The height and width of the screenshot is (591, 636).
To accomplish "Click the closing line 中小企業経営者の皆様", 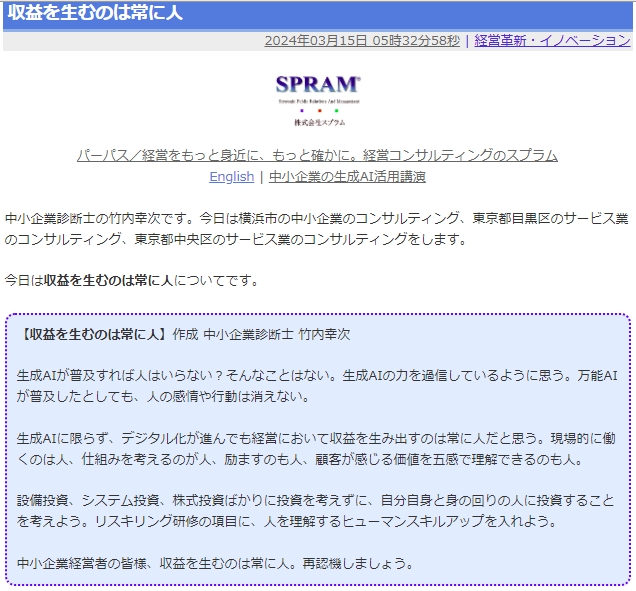I will [215, 563].
